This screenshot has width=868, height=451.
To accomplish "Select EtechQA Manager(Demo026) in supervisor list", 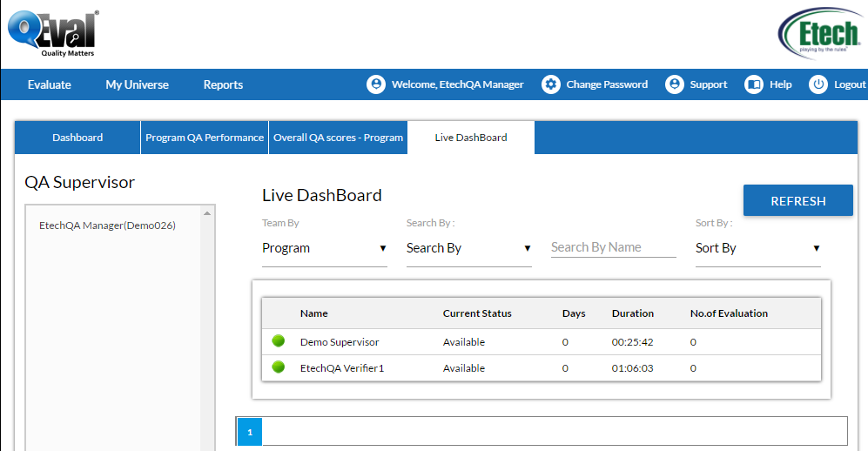I will coord(107,225).
